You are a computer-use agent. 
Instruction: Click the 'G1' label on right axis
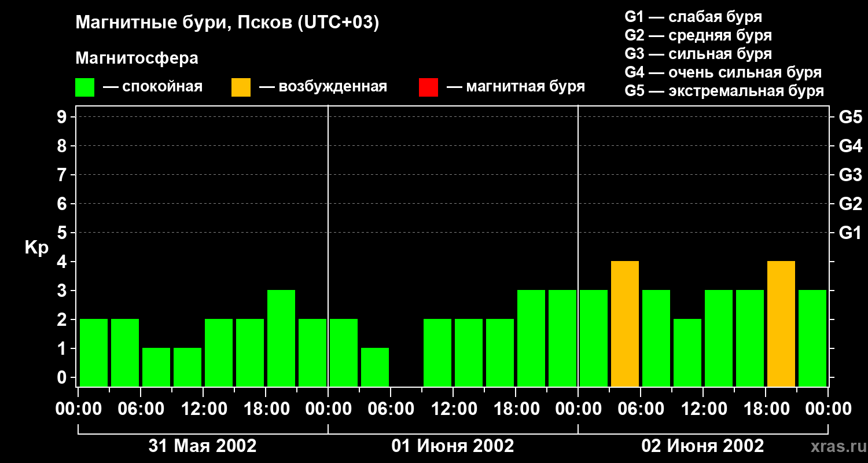coord(850,233)
